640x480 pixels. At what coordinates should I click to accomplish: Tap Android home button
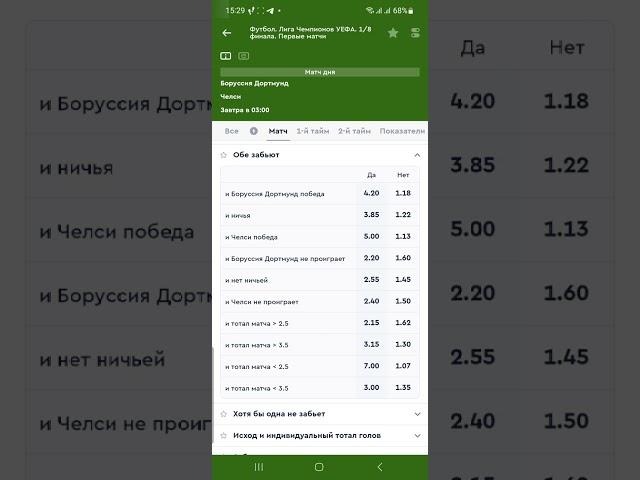coord(319,467)
